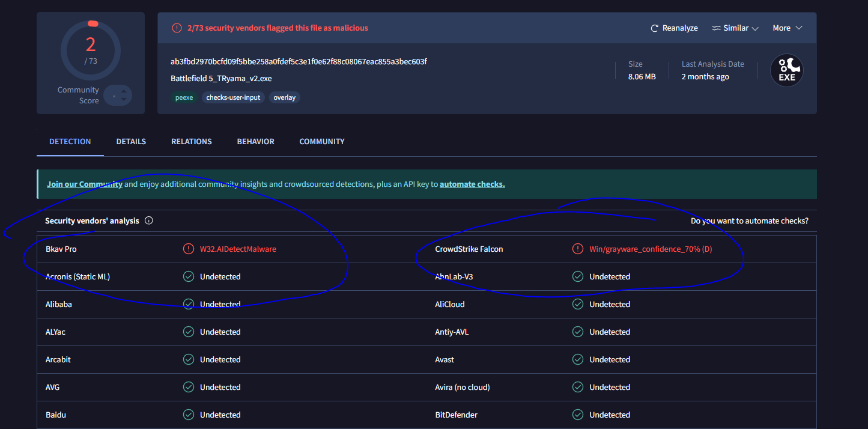Click the Arcabit vendor name

coord(58,359)
